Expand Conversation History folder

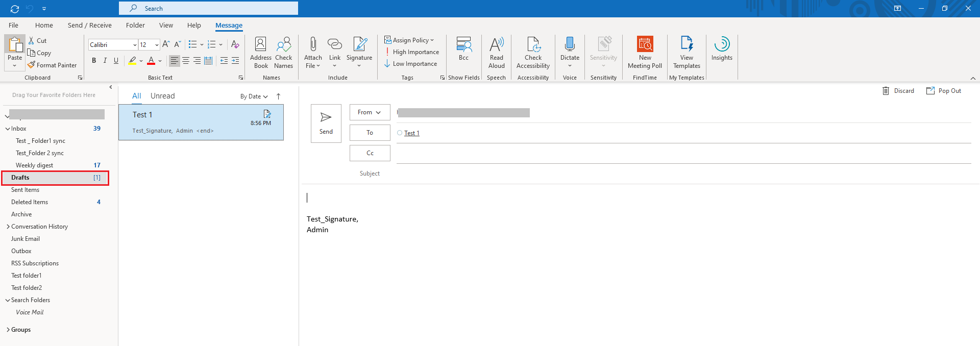point(8,227)
